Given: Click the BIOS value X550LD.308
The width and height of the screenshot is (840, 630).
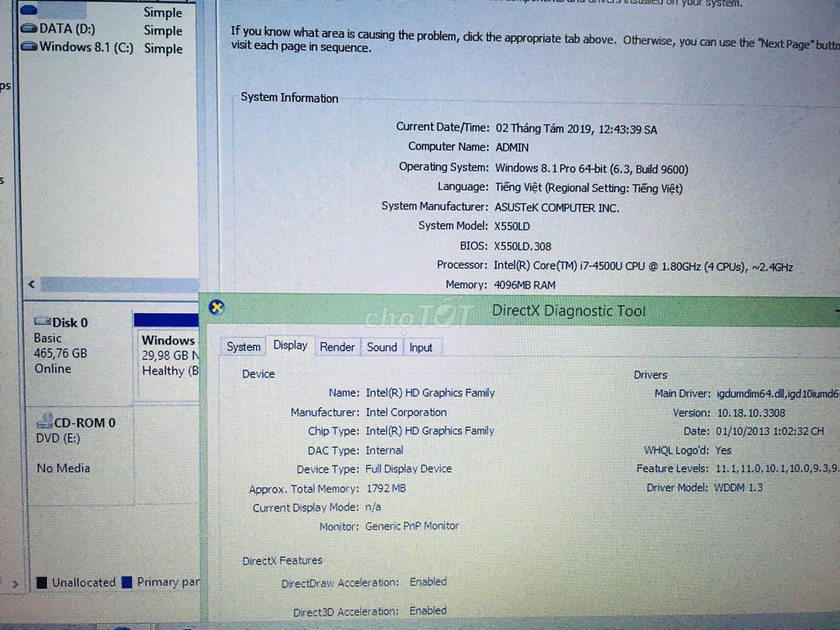Looking at the screenshot, I should (x=522, y=246).
